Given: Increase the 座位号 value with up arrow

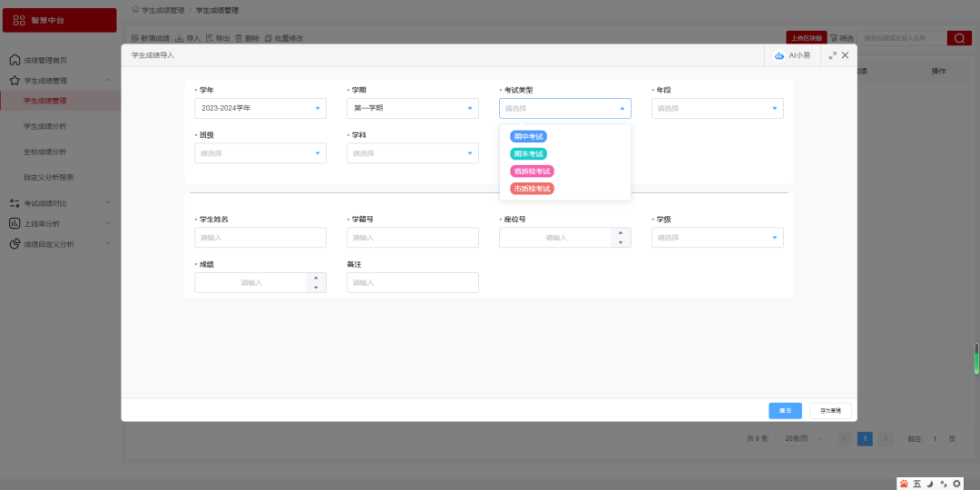Looking at the screenshot, I should tap(621, 232).
